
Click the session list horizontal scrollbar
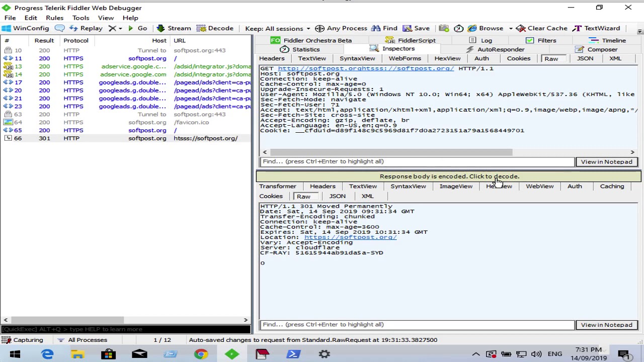(67, 320)
